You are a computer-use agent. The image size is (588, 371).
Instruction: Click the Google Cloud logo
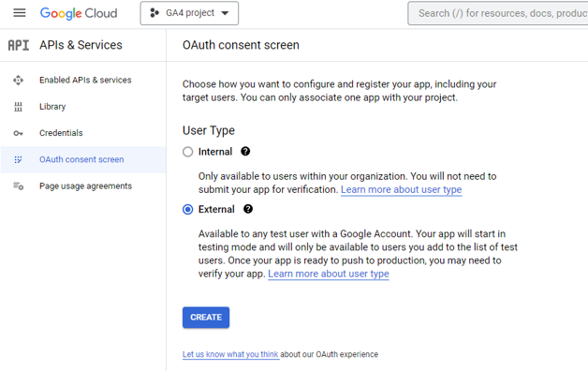(79, 13)
